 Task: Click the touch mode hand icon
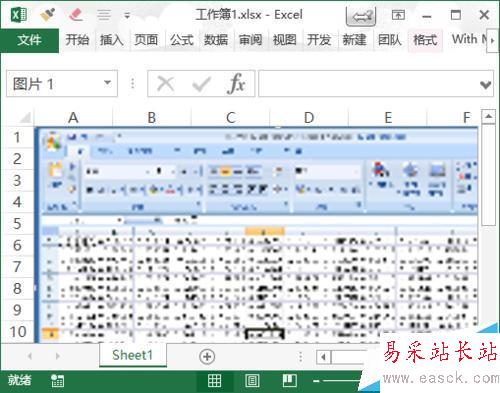click(x=361, y=16)
